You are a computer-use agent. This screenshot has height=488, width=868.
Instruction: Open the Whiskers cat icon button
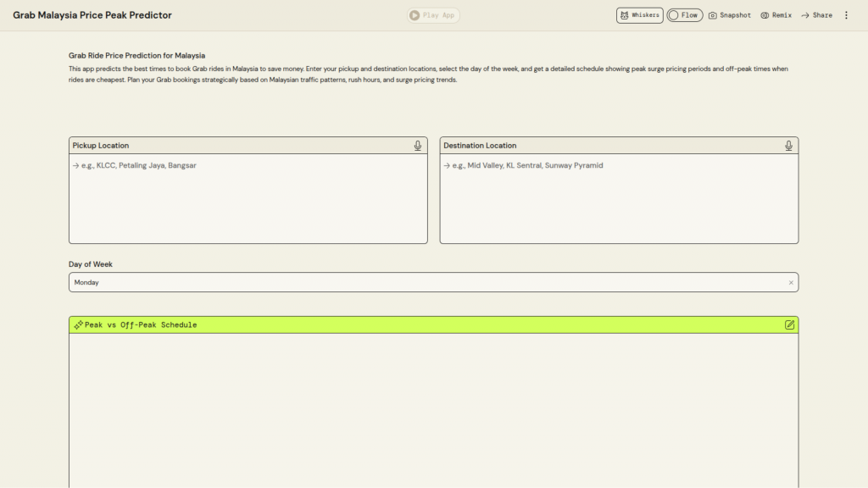[x=639, y=15]
